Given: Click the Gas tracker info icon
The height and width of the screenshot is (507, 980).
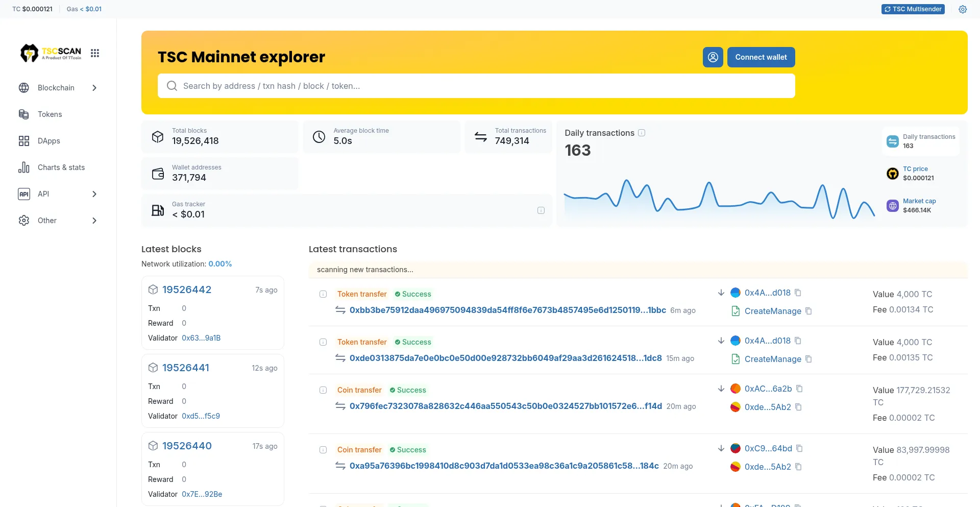Looking at the screenshot, I should pos(541,210).
